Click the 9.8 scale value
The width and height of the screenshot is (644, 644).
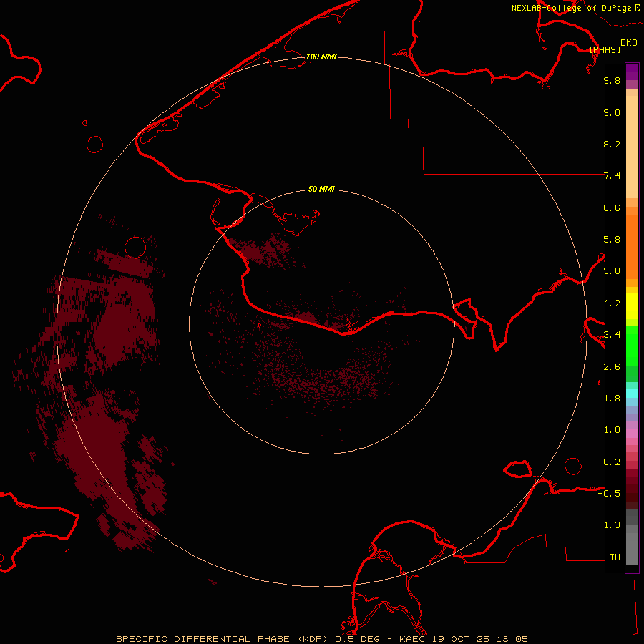click(x=612, y=80)
